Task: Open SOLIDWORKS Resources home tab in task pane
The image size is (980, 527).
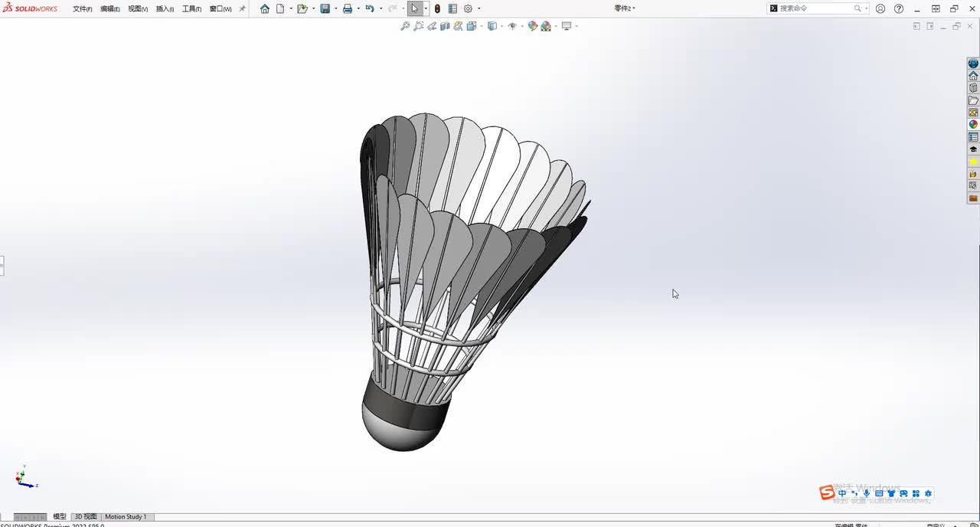Action: [973, 76]
